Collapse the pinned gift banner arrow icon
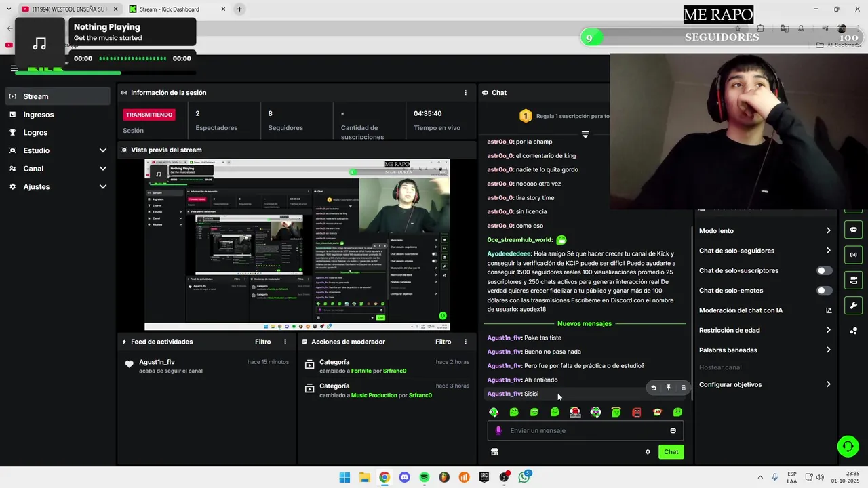Screen dimensions: 868x488 (585, 134)
